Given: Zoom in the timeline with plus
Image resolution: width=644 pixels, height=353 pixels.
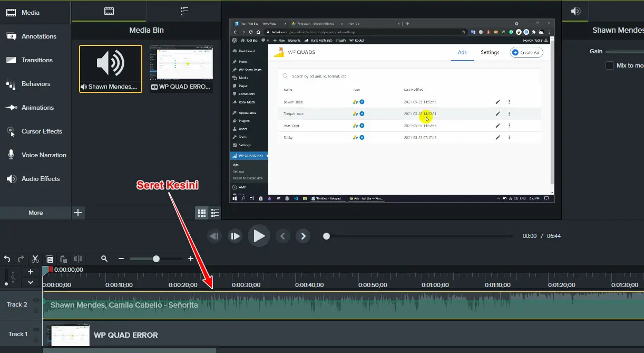Looking at the screenshot, I should click(191, 259).
